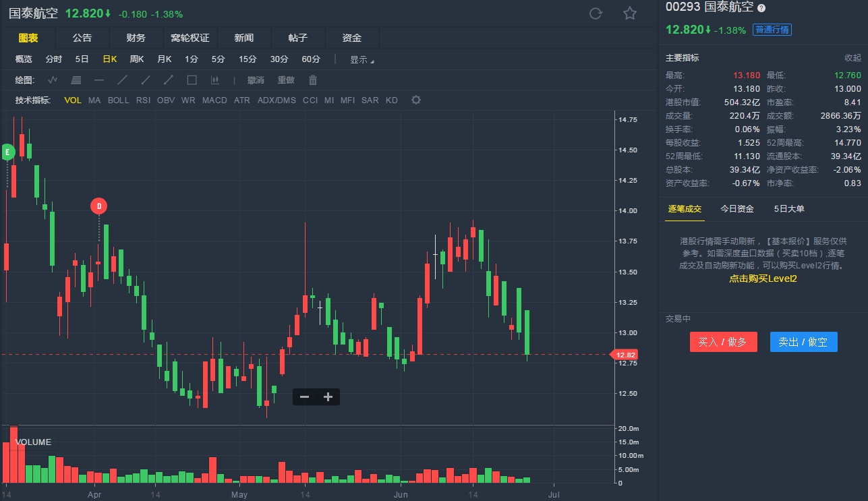This screenshot has height=501, width=868.
Task: Select the 1分 one-minute period
Action: [192, 59]
